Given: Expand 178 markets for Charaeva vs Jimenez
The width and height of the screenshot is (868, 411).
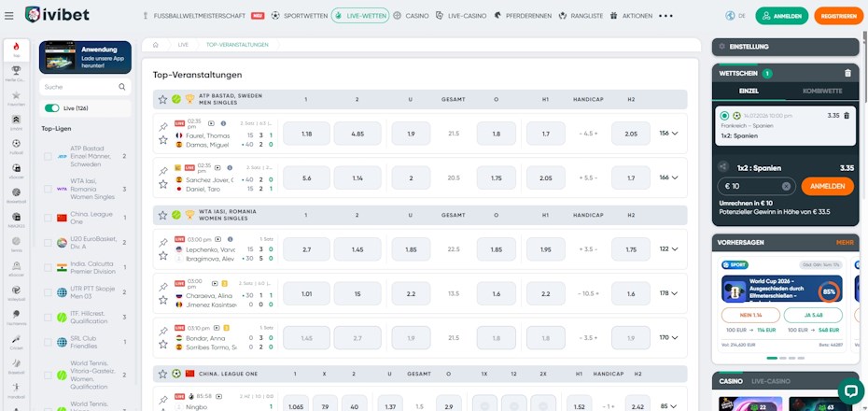Looking at the screenshot, I should point(668,293).
